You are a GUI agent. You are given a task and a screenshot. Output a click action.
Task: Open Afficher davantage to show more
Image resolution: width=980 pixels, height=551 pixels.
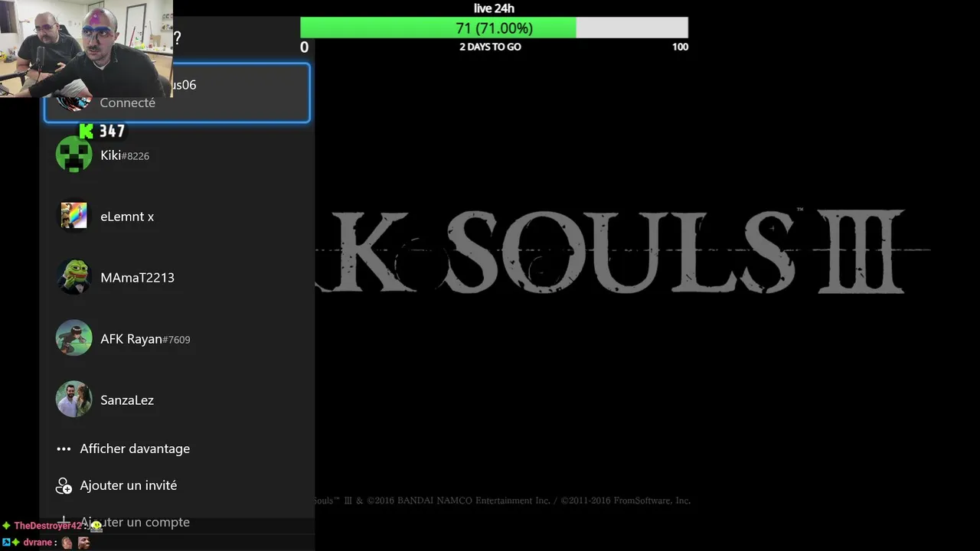[x=177, y=448]
